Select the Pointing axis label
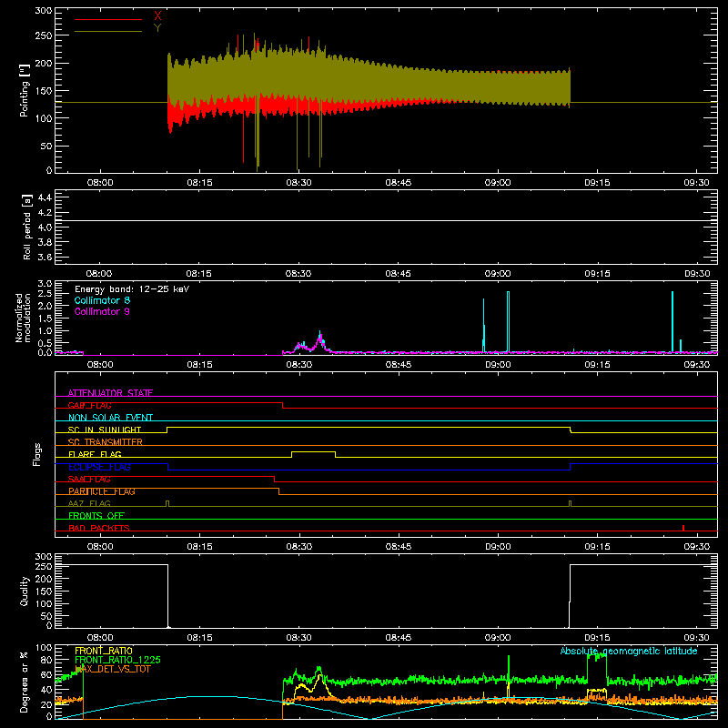728x728 pixels. [25, 91]
